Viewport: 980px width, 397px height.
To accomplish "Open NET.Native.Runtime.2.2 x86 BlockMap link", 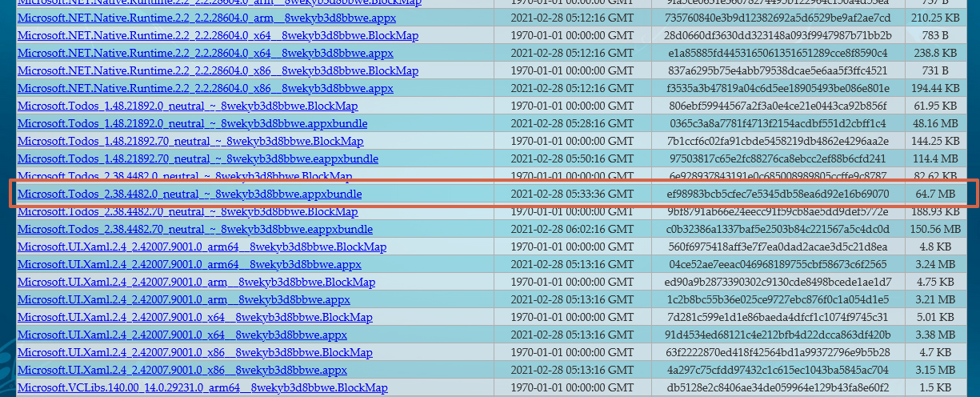I will tap(218, 70).
